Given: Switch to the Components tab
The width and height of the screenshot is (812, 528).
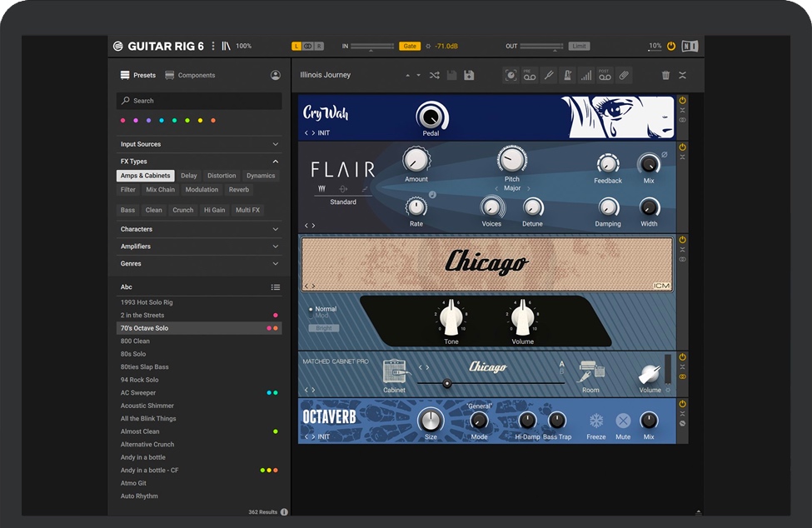Looking at the screenshot, I should [190, 75].
